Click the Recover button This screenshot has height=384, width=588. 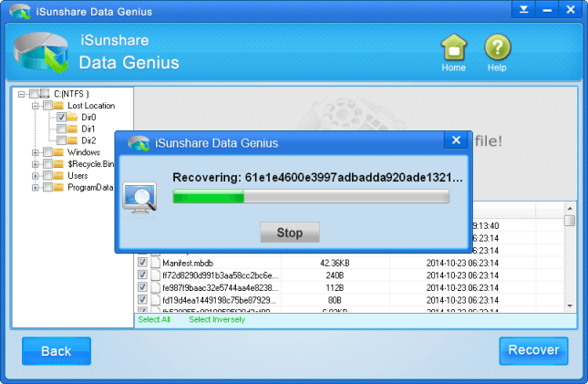pos(533,350)
